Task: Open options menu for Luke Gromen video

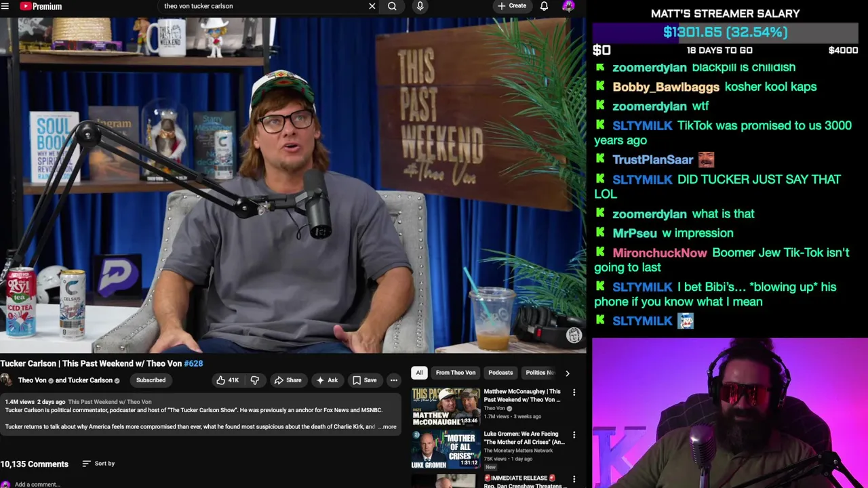Action: click(x=574, y=435)
